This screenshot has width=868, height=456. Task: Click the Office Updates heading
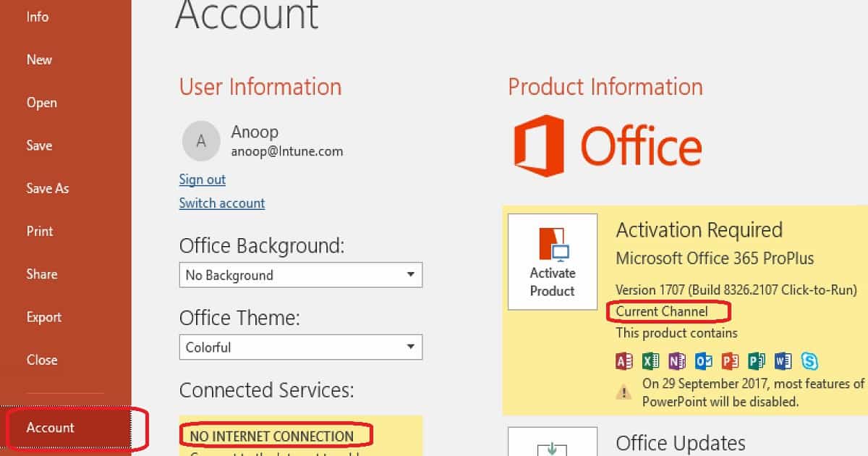coord(681,443)
